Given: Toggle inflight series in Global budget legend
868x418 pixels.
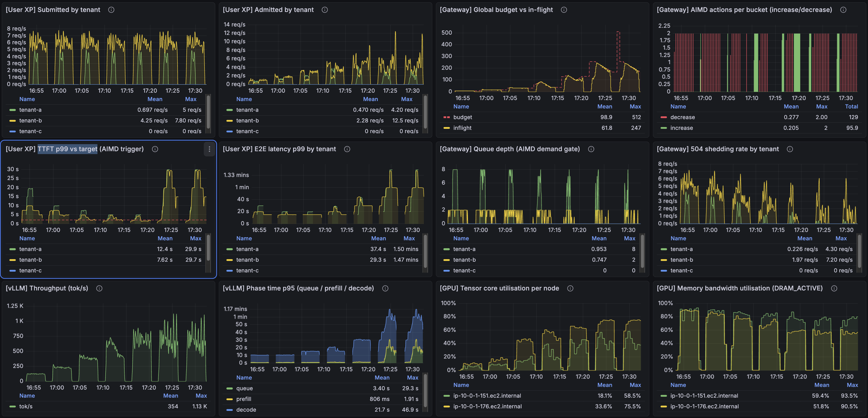Looking at the screenshot, I should tap(462, 128).
